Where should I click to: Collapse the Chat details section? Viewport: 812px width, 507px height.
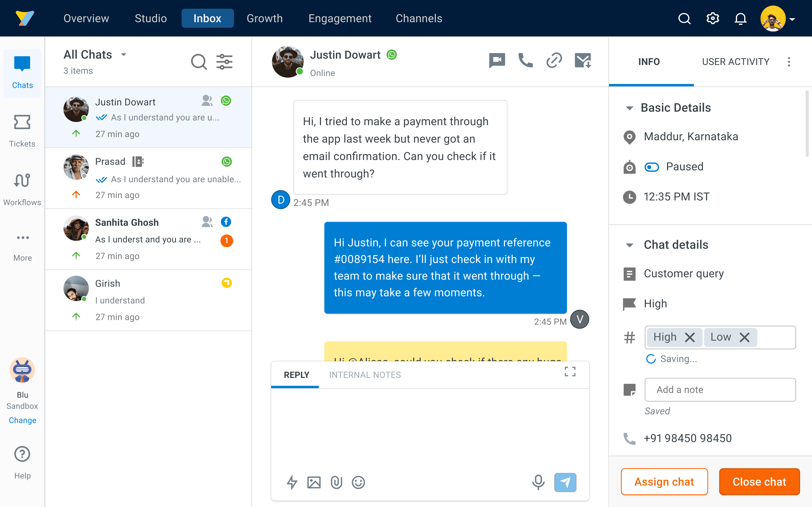click(629, 245)
